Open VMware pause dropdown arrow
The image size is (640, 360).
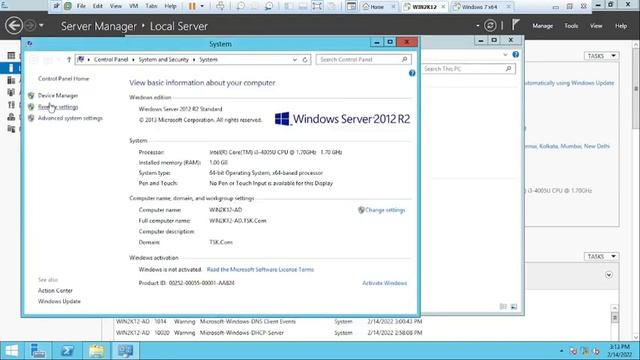[x=202, y=6]
